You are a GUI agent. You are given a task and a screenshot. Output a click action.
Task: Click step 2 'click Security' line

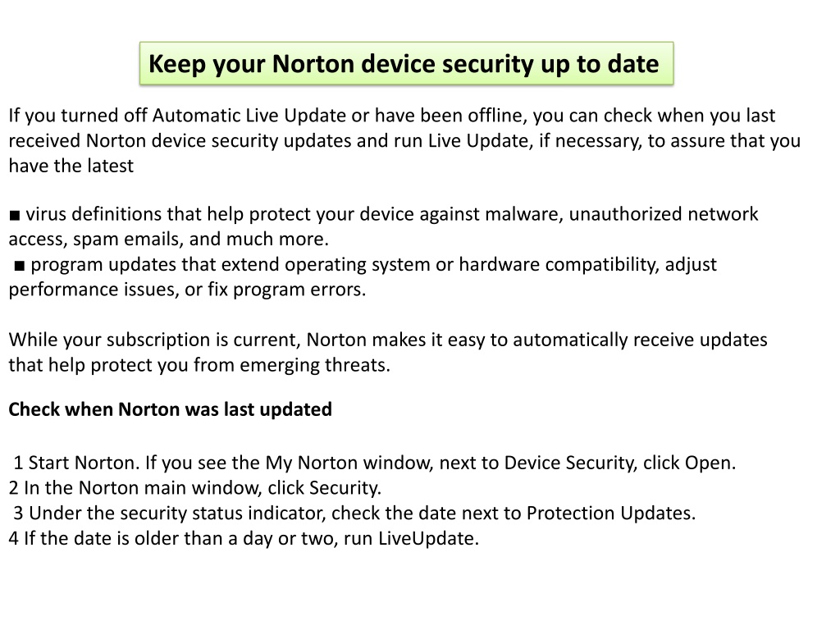pos(195,488)
